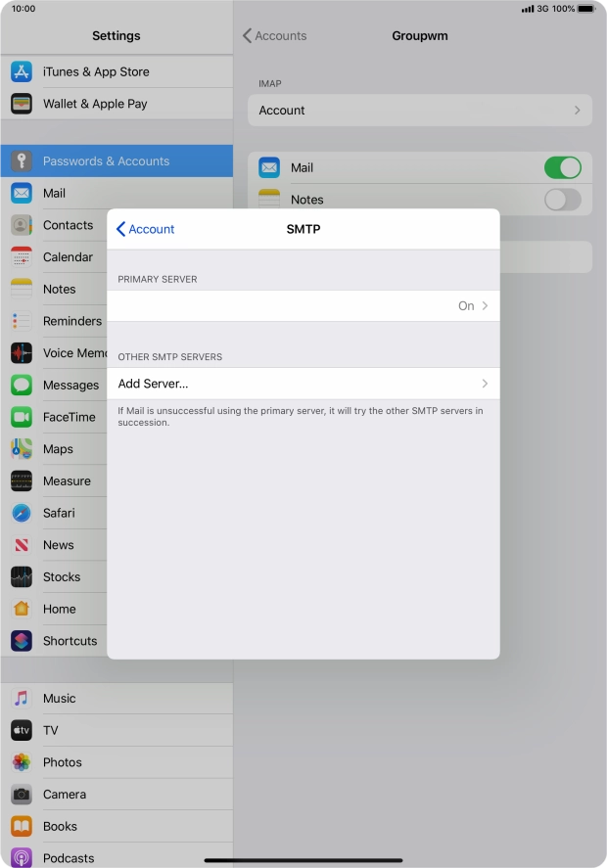The width and height of the screenshot is (607, 868).
Task: Enable the Notes toggle switch
Action: pyautogui.click(x=562, y=200)
